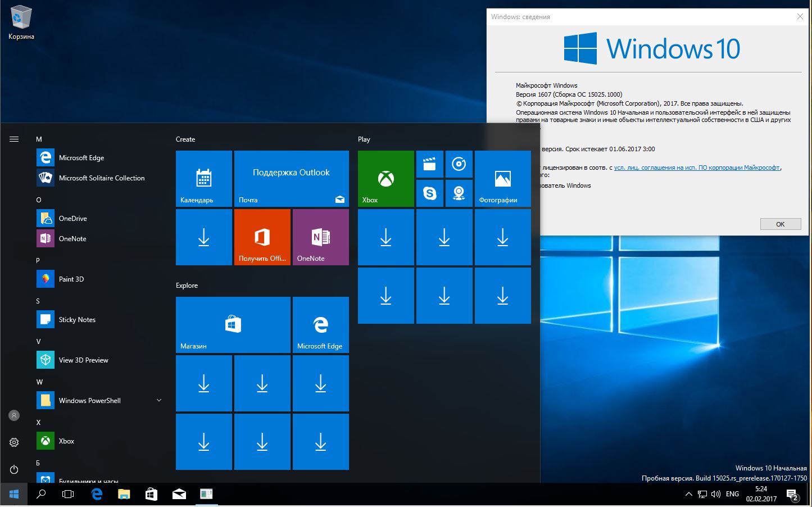Expand the Start menu hamburger navigation
This screenshot has height=507, width=812.
point(14,139)
